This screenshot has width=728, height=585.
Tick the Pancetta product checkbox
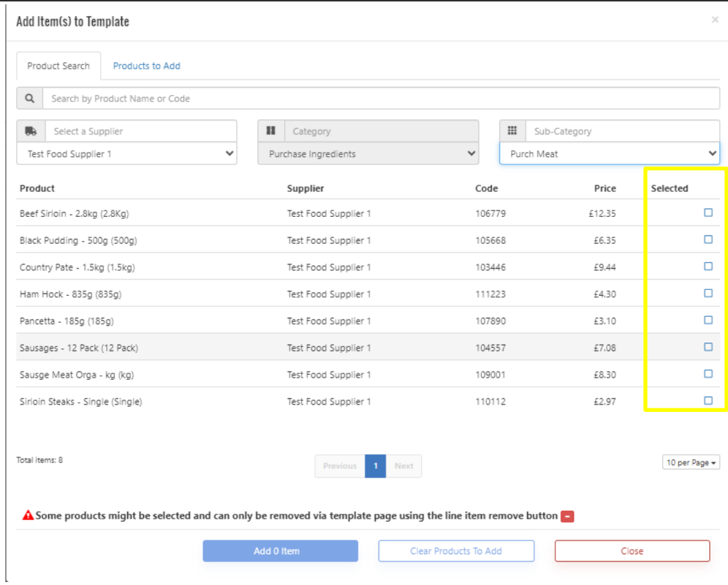[708, 320]
